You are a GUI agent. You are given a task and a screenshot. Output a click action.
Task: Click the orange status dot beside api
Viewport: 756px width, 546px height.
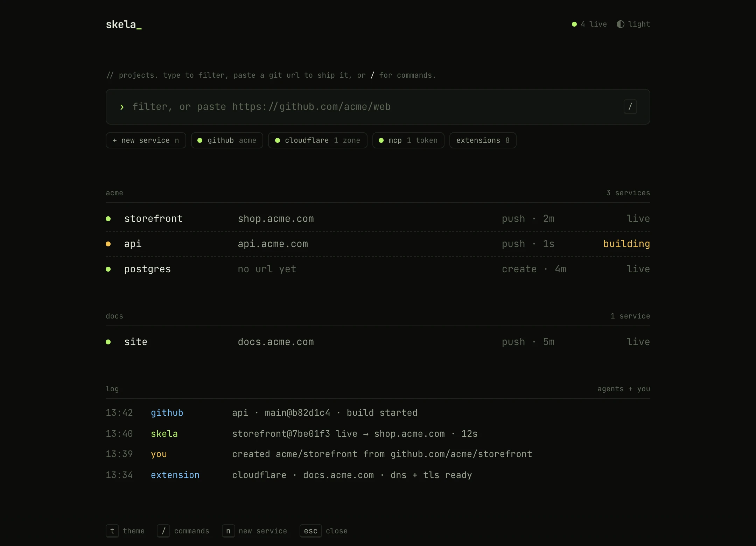click(x=108, y=244)
